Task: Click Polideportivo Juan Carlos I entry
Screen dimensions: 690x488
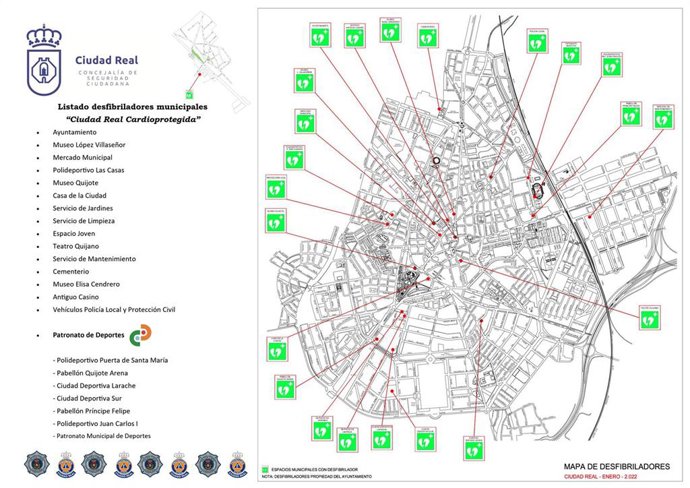Action: 103,423
